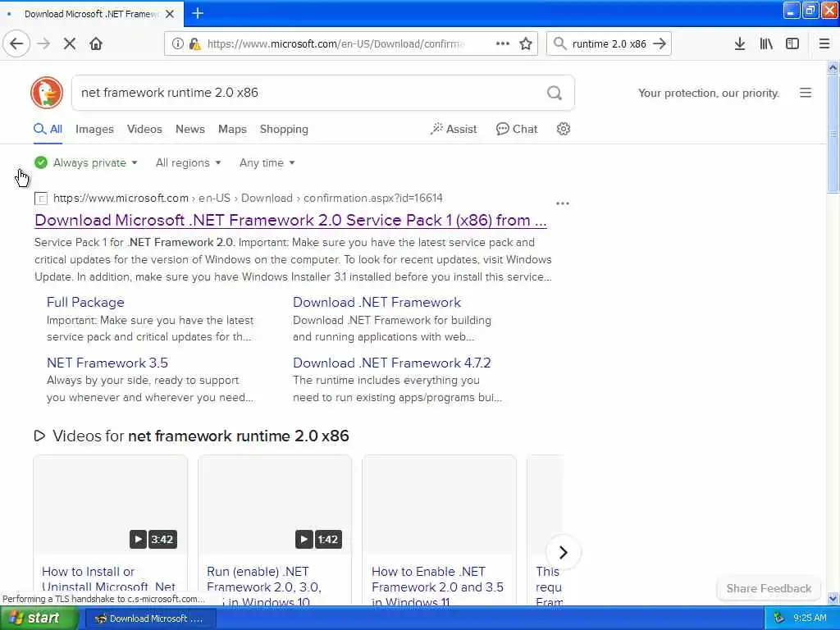840x630 pixels.
Task: Expand the Always private dropdown
Action: click(85, 163)
